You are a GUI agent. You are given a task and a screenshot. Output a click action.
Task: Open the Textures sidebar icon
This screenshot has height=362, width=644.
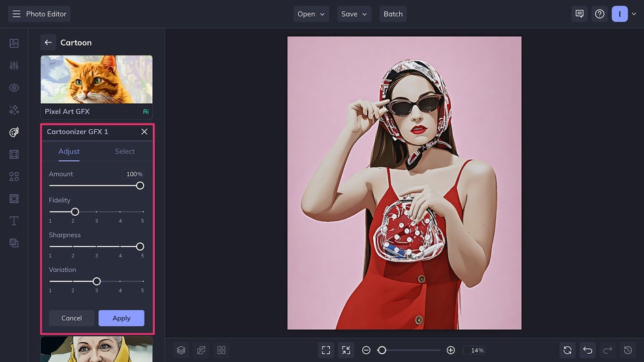point(14,199)
